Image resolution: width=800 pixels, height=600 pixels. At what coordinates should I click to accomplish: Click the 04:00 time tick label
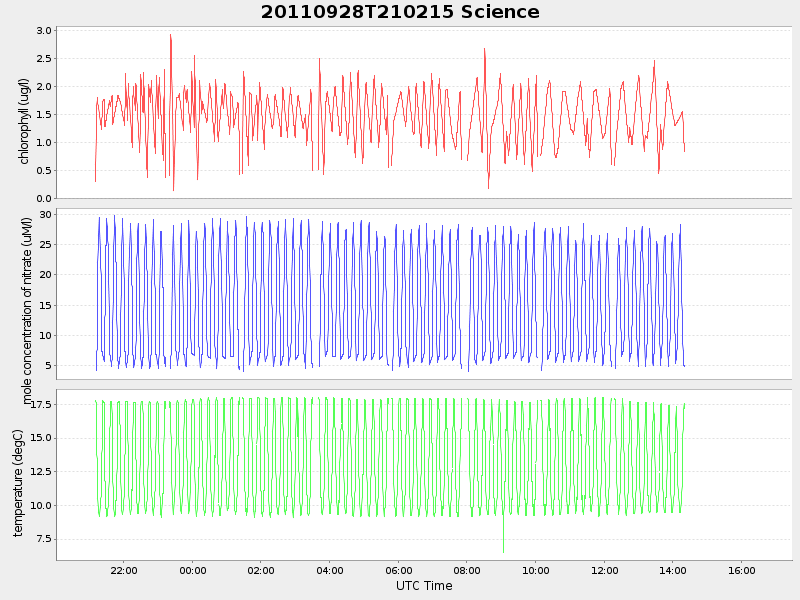pyautogui.click(x=330, y=570)
